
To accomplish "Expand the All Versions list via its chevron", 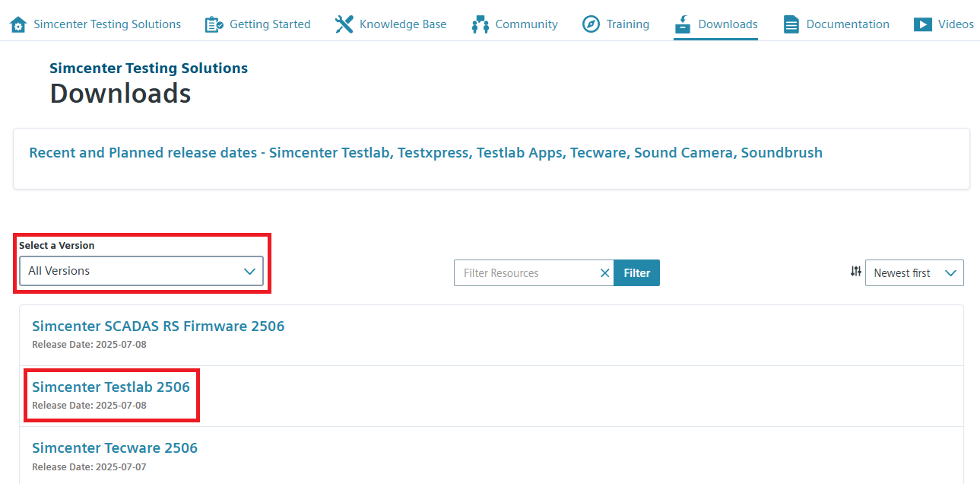I will point(250,271).
